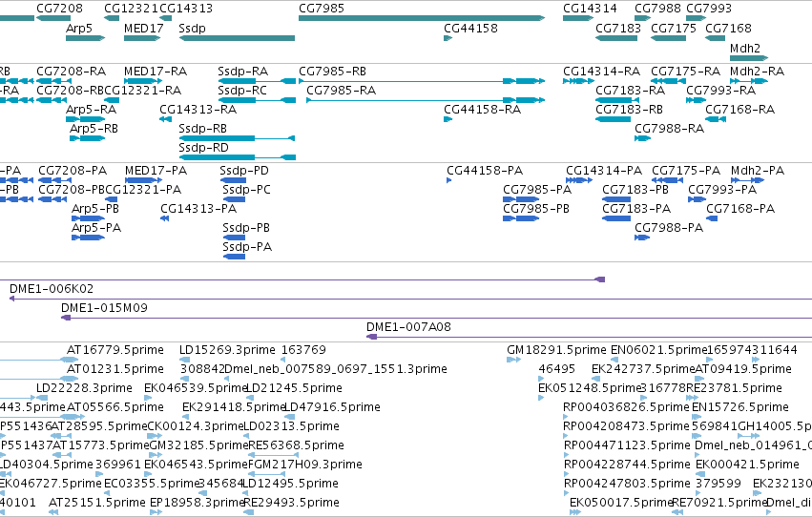Select protein CG7985-PB
The width and height of the screenshot is (812, 517).
tap(521, 218)
